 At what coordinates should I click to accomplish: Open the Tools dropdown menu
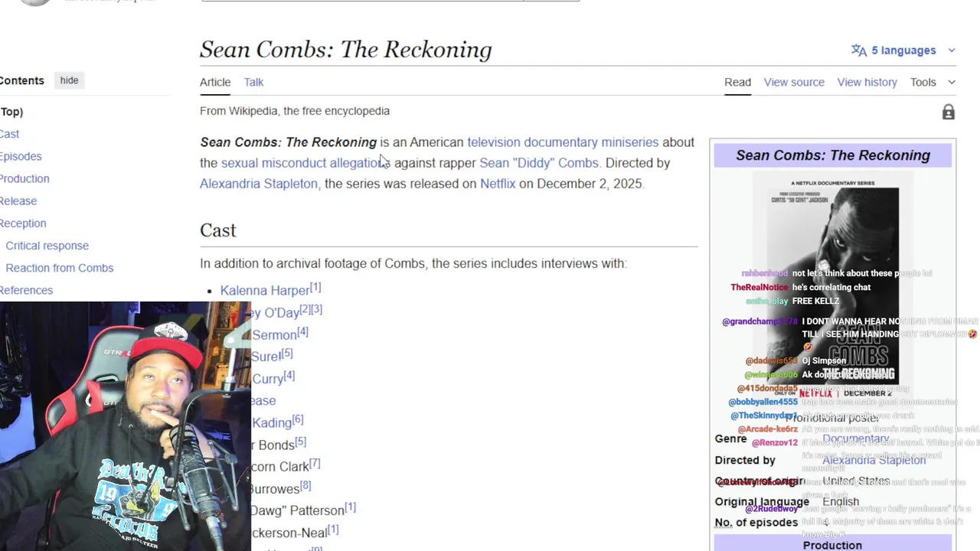[933, 82]
